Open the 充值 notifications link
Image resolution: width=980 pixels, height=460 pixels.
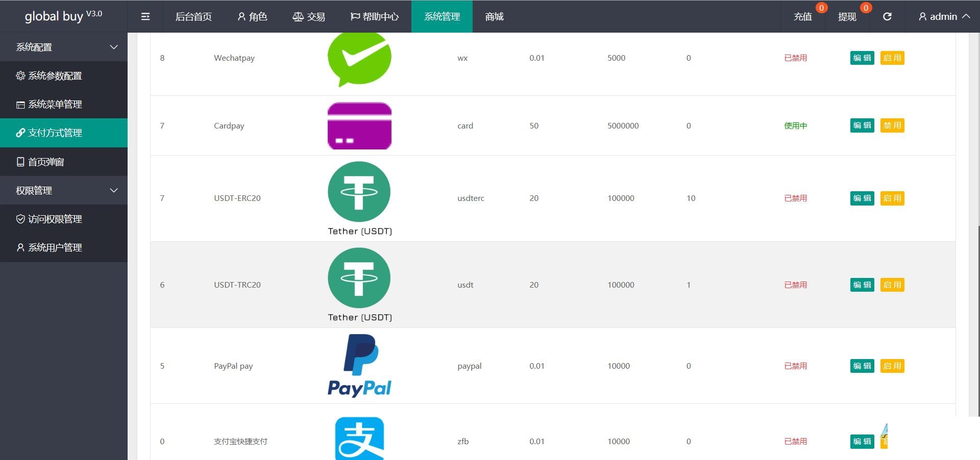coord(803,16)
